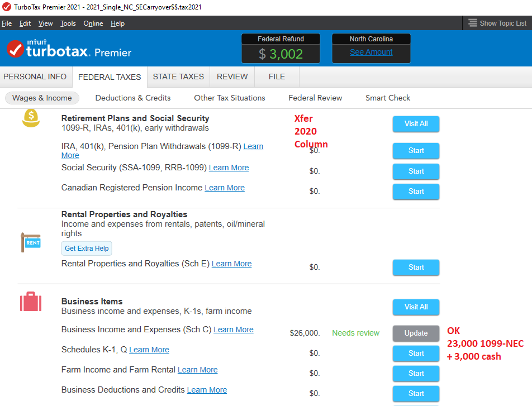Open Learn More for Canadian Registered Pension

click(x=225, y=188)
